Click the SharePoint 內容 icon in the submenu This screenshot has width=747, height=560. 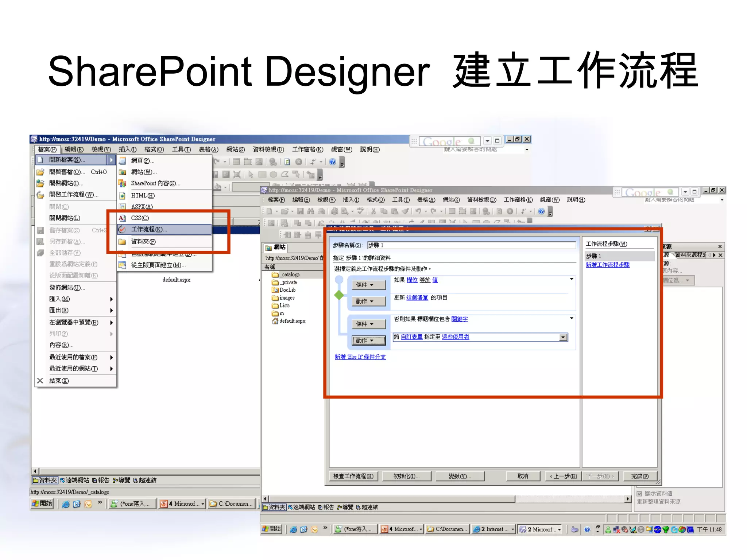pyautogui.click(x=122, y=183)
